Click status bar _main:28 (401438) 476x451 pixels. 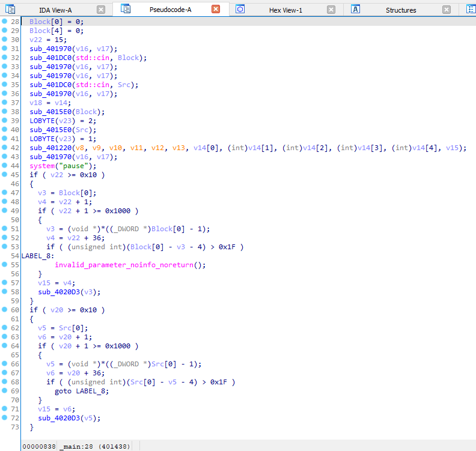tap(95, 446)
